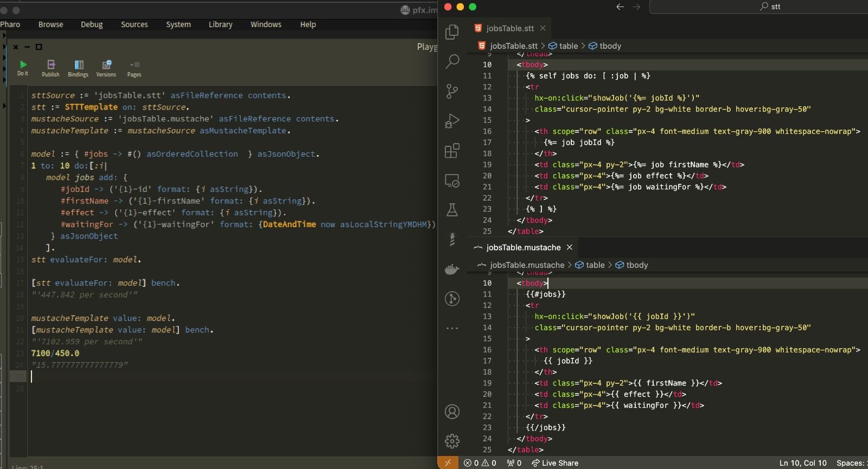This screenshot has width=868, height=469.
Task: Click tbody breadcrumb in jobsTable.stt editor
Action: 605,46
